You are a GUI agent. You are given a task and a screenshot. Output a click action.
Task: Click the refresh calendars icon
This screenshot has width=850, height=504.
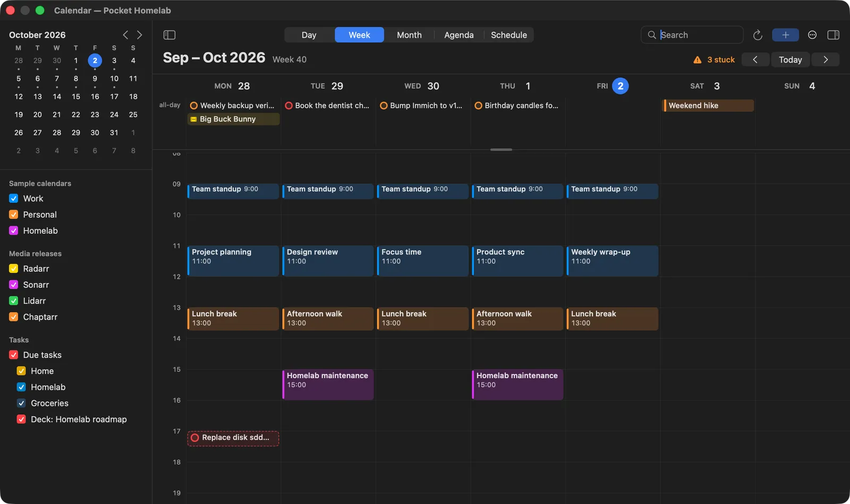(758, 35)
